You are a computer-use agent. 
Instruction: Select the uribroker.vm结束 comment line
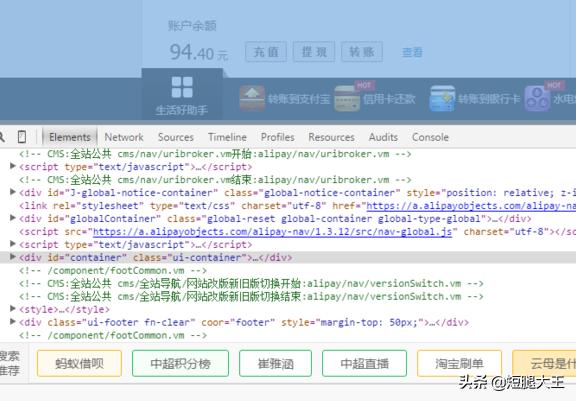215,180
